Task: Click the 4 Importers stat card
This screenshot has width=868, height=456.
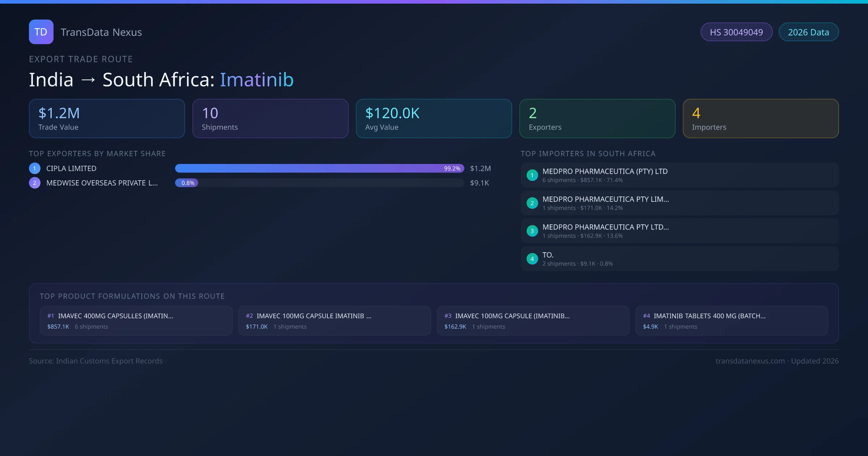Action: tap(761, 119)
